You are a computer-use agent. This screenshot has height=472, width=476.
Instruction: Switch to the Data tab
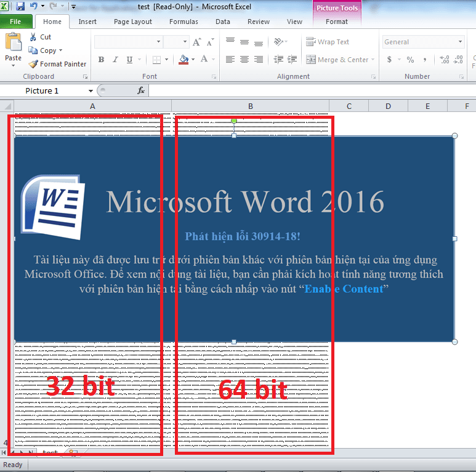[x=223, y=22]
